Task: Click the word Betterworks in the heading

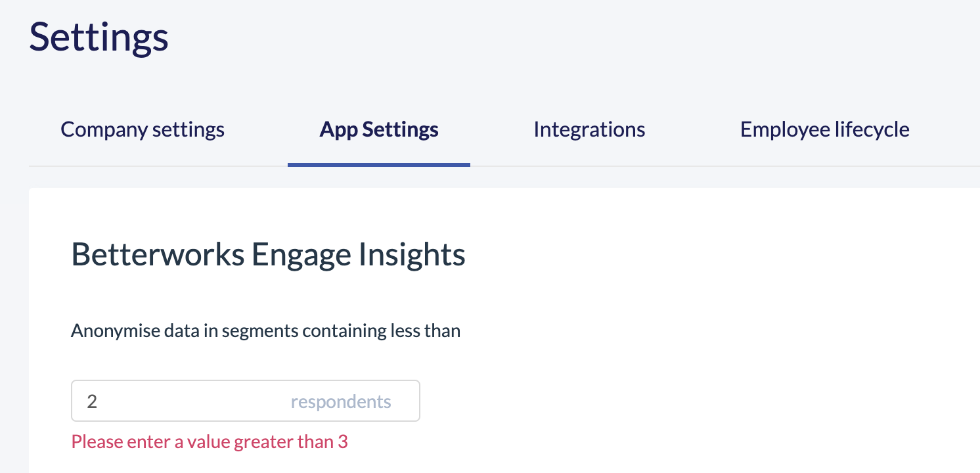Action: (158, 254)
